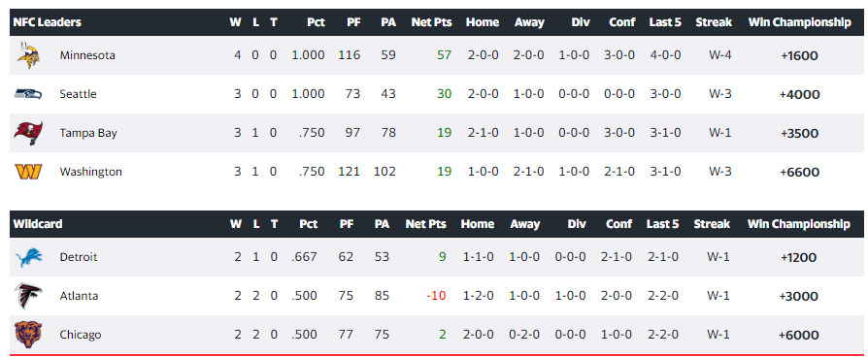Image resolution: width=868 pixels, height=357 pixels.
Task: Open the Seattle team link
Action: [x=78, y=94]
